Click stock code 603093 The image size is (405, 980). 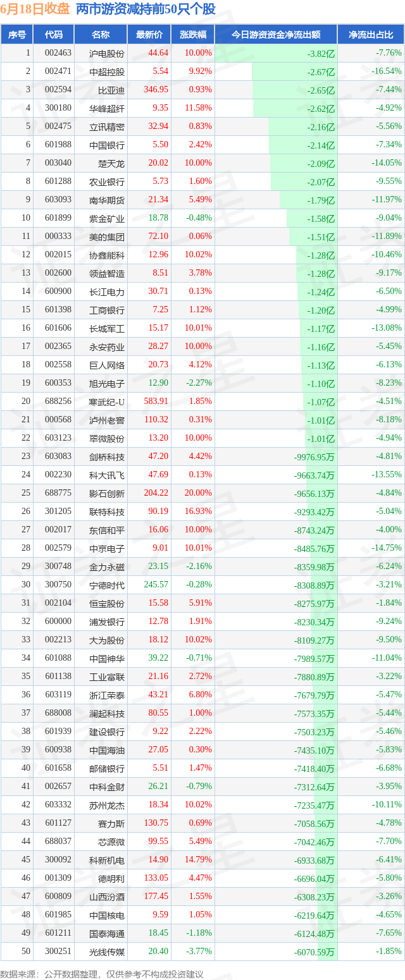(58, 200)
